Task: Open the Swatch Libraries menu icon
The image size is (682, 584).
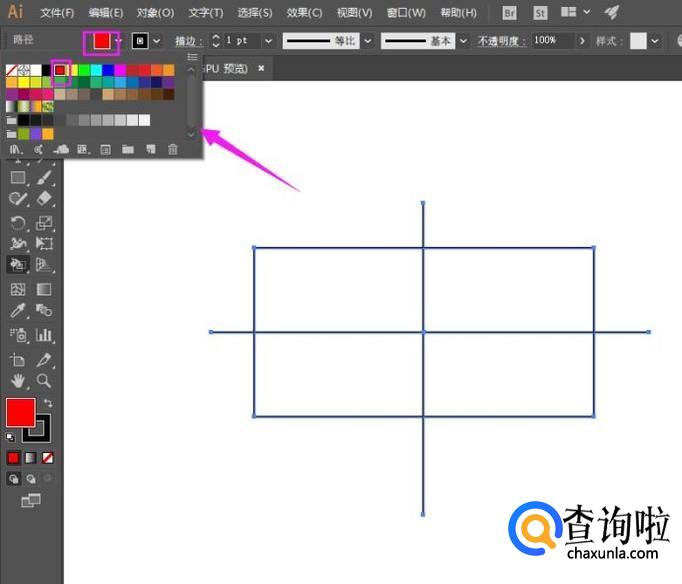Action: (15, 150)
